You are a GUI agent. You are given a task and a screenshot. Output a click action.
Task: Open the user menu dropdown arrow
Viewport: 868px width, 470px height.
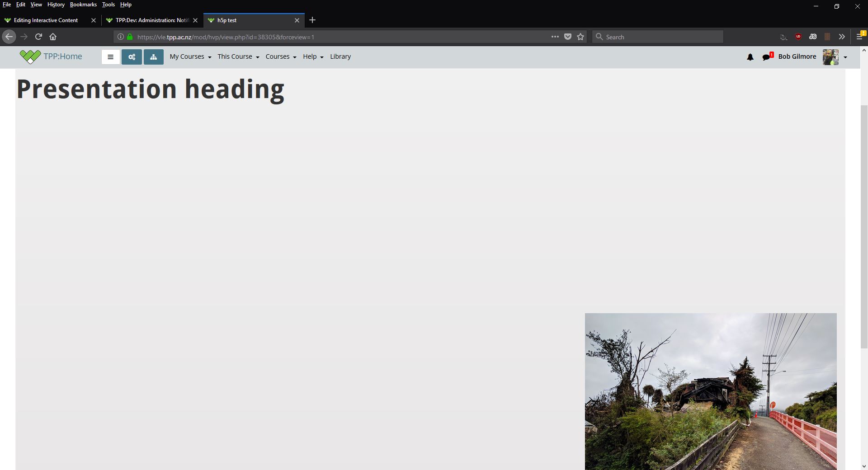(x=845, y=57)
